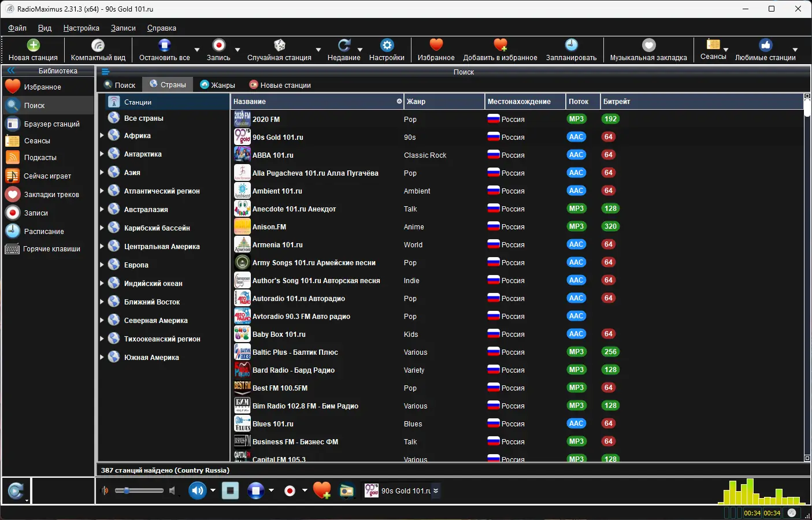Click the hamburger menu icon above the tabs
Image resolution: width=812 pixels, height=520 pixels.
105,72
